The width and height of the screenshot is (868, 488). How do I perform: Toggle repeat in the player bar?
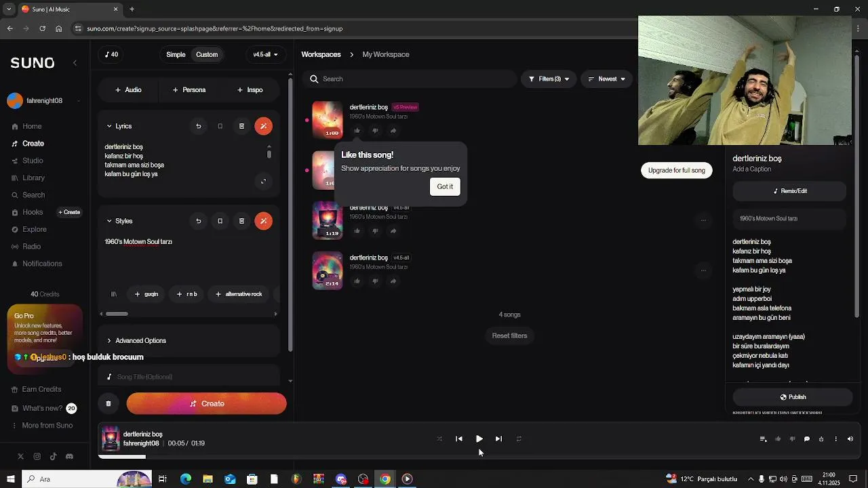519,439
